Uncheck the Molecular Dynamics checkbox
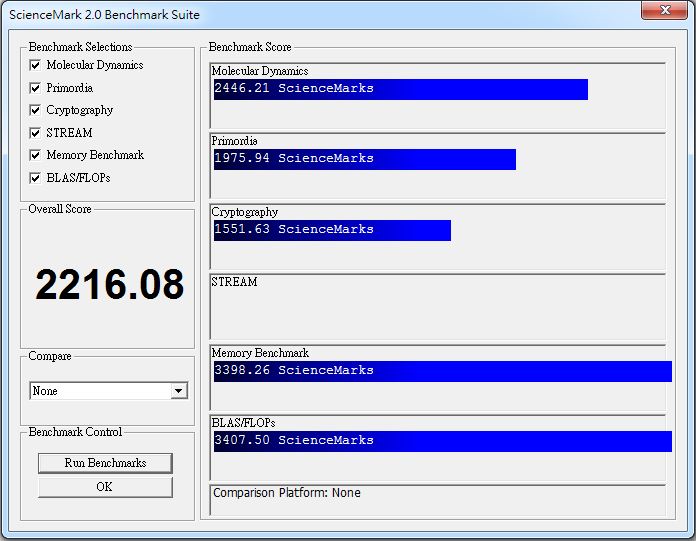The width and height of the screenshot is (696, 541). [35, 65]
